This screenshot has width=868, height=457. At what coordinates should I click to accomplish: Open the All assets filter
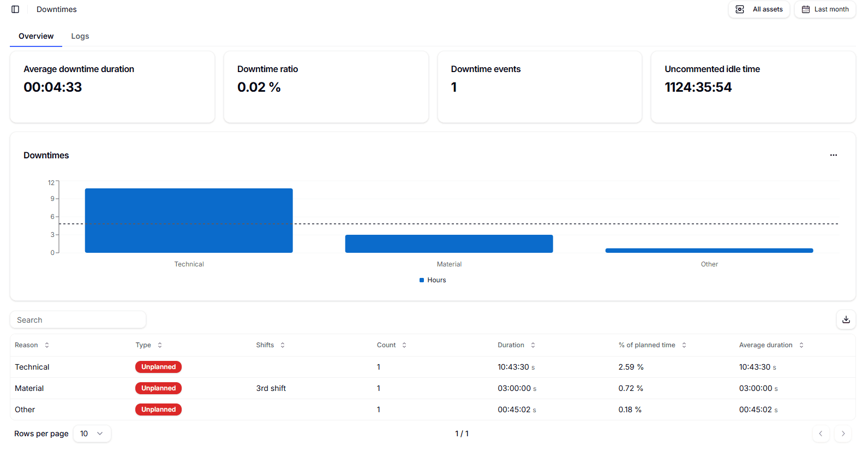(759, 9)
